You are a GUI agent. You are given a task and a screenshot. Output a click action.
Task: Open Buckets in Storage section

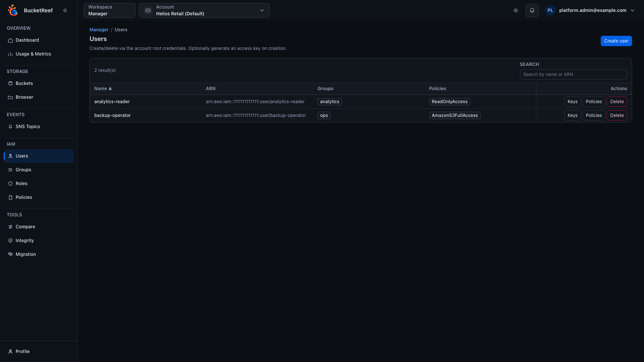38,83
